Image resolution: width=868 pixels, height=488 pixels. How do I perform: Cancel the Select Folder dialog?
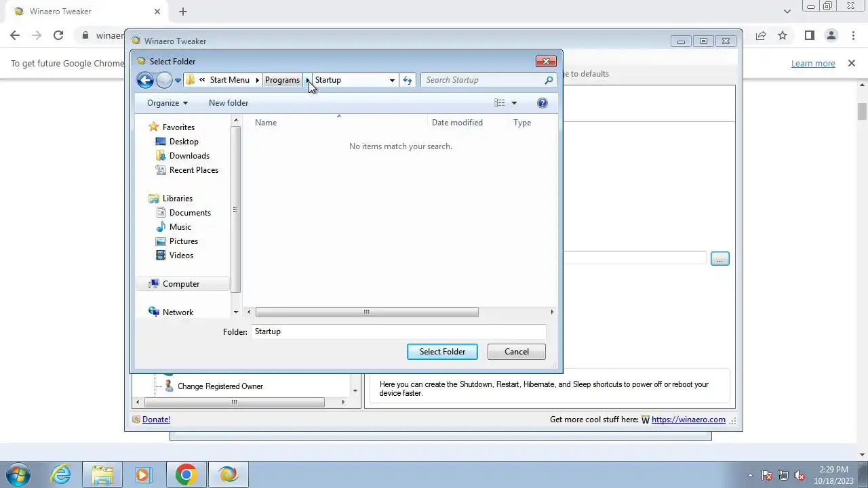pos(517,352)
